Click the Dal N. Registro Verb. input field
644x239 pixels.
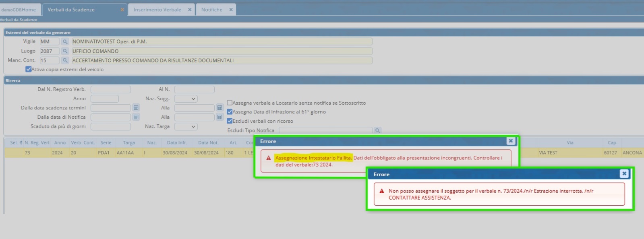tap(111, 89)
